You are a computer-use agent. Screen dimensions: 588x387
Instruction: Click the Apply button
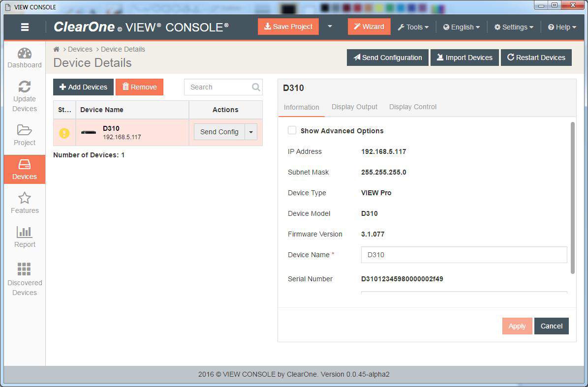pyautogui.click(x=517, y=326)
